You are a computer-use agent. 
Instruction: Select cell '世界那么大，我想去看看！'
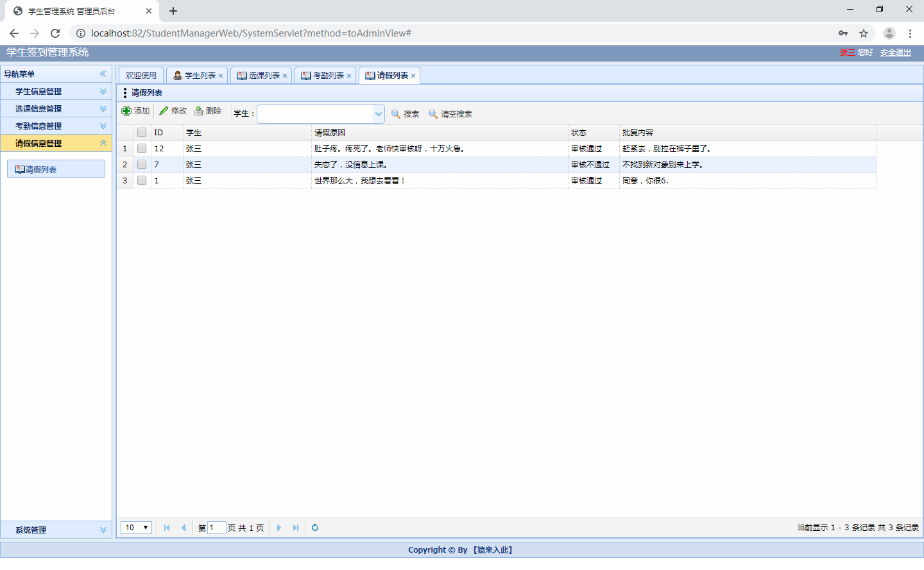click(440, 180)
